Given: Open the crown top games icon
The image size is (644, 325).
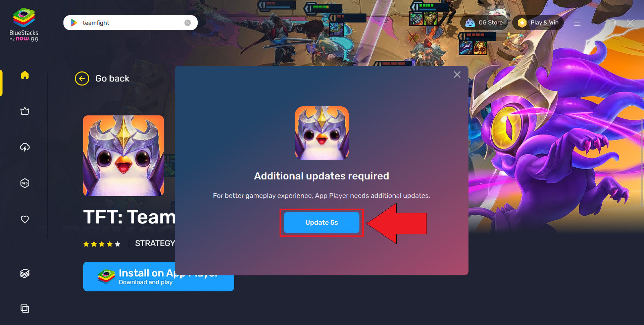Looking at the screenshot, I should 25,111.
